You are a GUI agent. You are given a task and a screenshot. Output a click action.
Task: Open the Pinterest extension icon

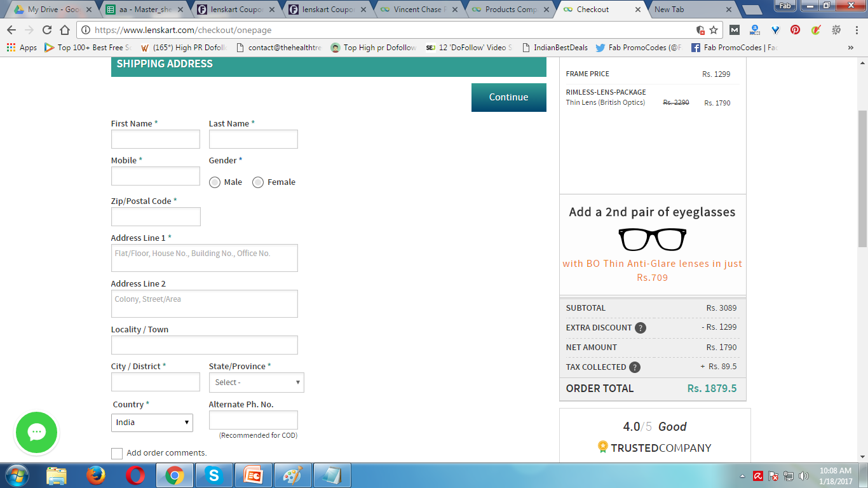(796, 30)
